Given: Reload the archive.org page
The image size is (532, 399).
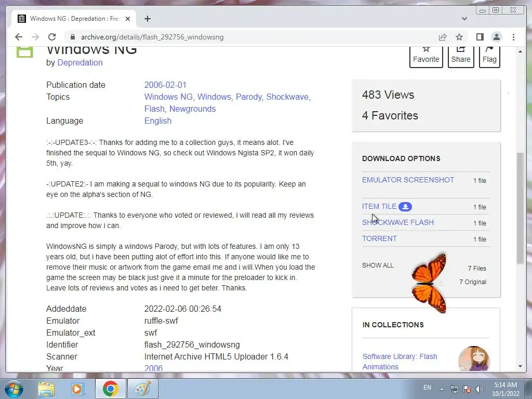Looking at the screenshot, I should 52,37.
